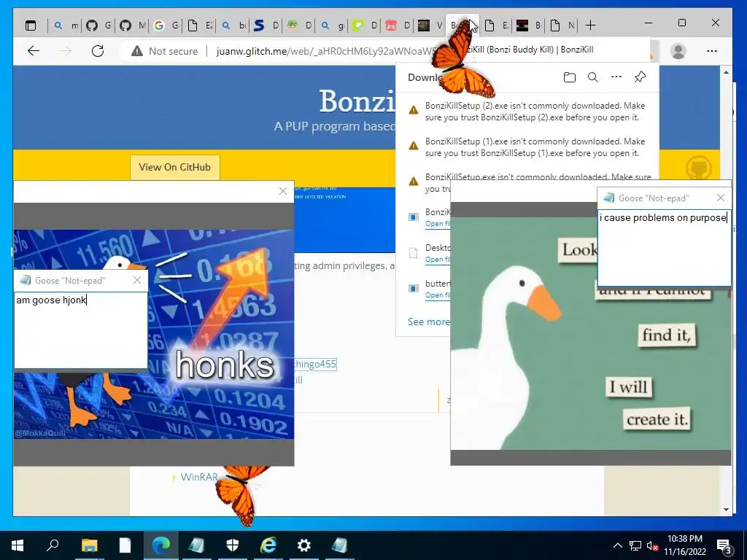Open more options ellipsis in Downloads panel
747x560 pixels.
tap(616, 77)
